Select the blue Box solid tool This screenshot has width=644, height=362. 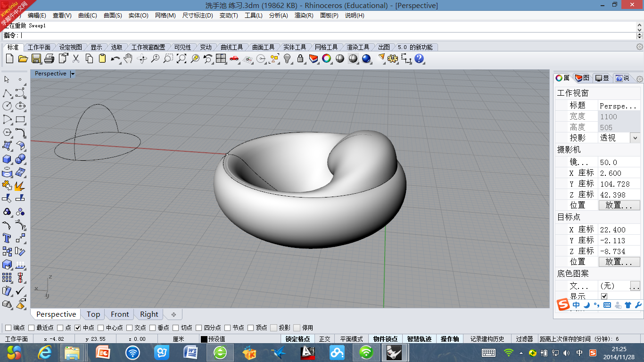pos(7,159)
